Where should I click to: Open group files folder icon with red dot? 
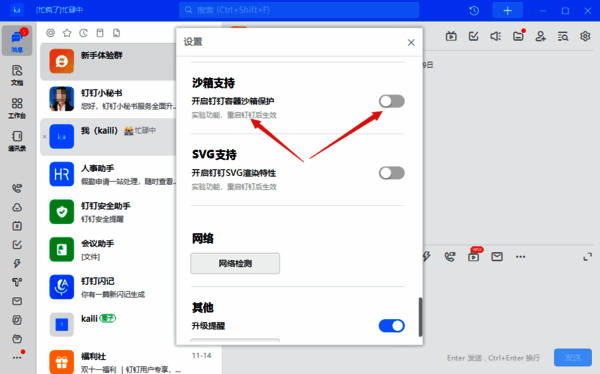pos(518,36)
